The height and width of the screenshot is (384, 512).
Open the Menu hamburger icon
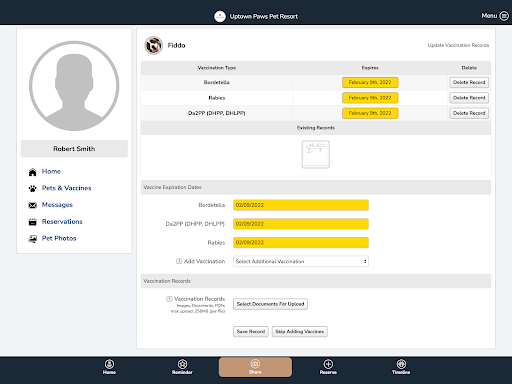pos(504,16)
